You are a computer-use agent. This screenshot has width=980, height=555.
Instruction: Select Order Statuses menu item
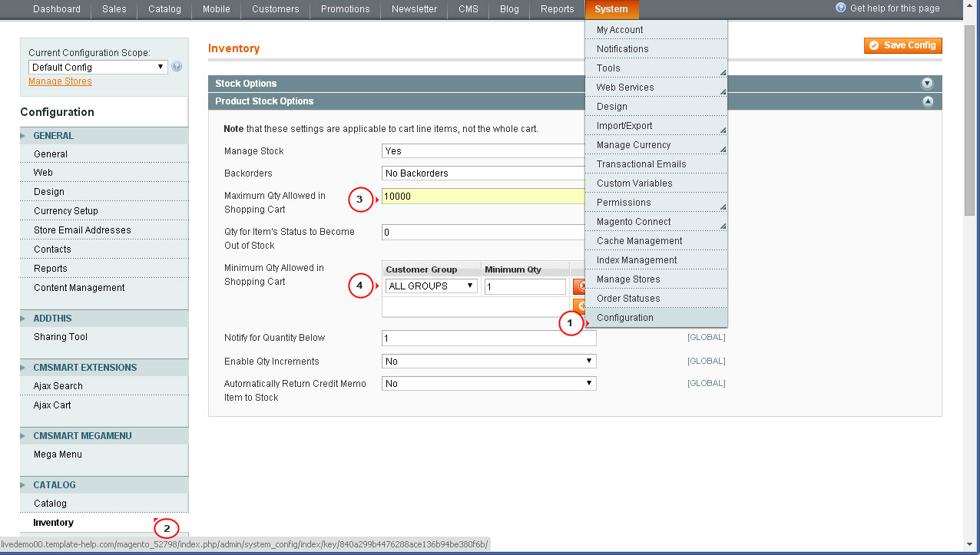[x=656, y=299]
